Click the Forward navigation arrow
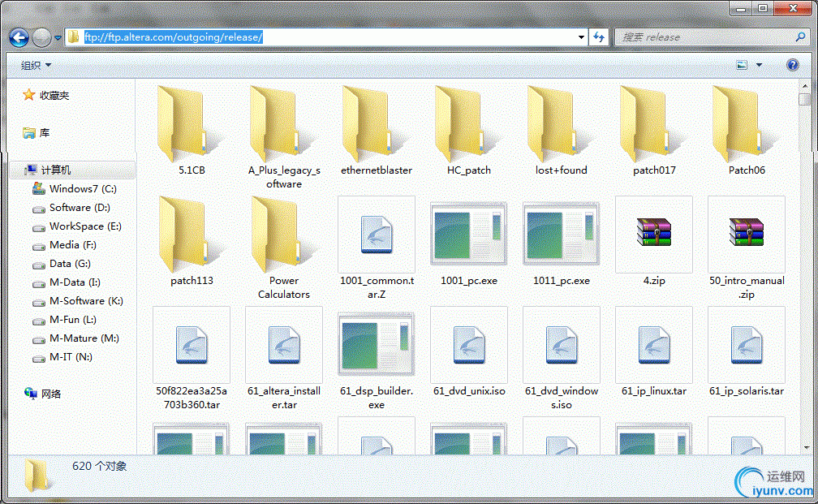 click(41, 37)
